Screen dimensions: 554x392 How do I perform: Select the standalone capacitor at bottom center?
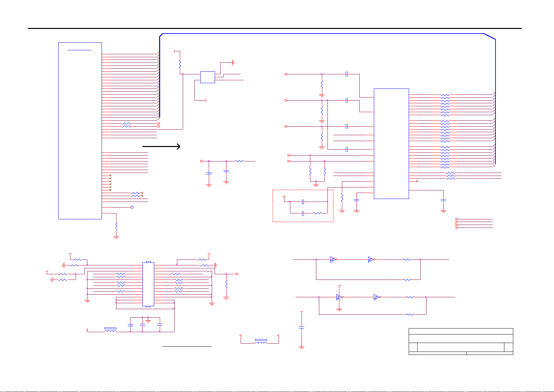click(301, 327)
